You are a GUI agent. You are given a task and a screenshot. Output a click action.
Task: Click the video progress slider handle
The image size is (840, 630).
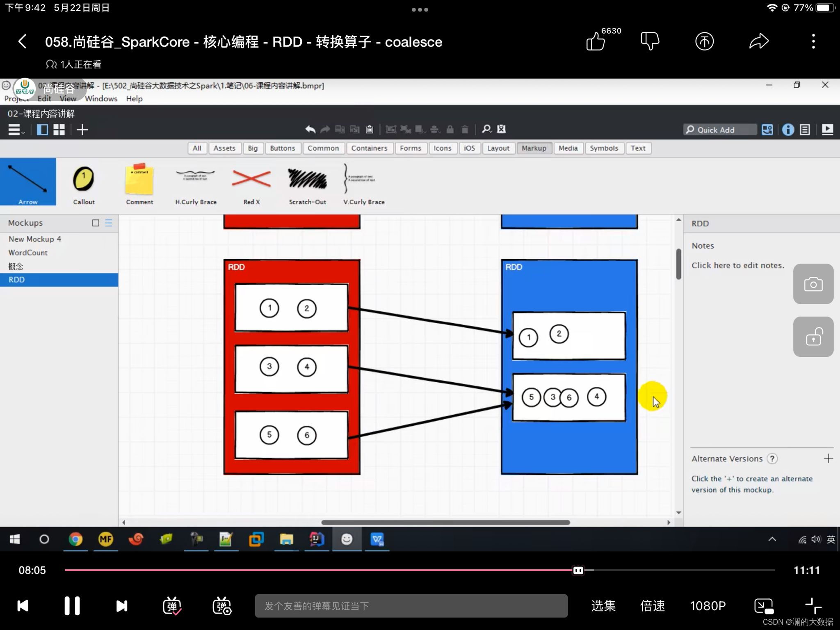pyautogui.click(x=578, y=570)
